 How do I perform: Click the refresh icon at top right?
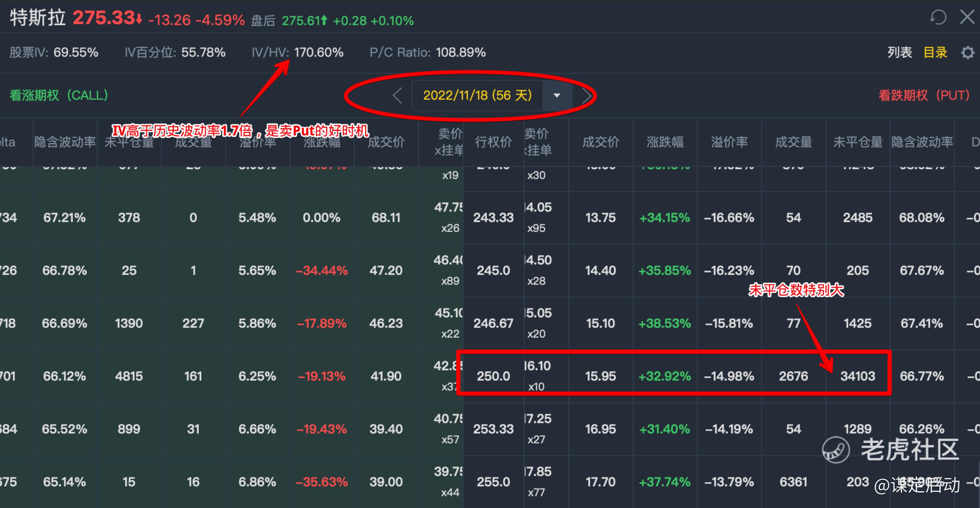[938, 18]
